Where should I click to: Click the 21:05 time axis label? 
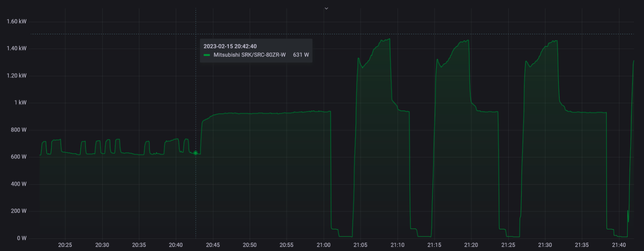360,245
